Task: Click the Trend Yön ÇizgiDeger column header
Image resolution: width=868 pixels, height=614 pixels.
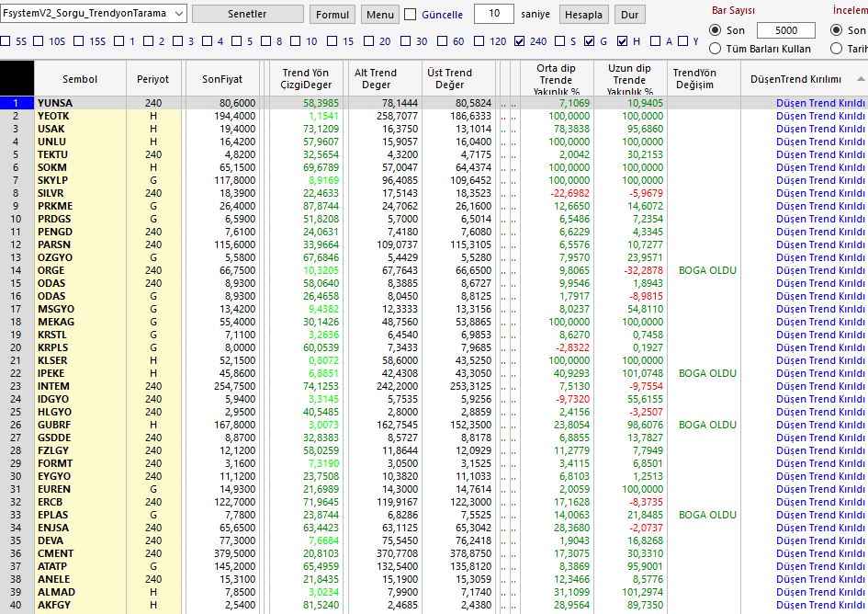Action: (x=306, y=79)
